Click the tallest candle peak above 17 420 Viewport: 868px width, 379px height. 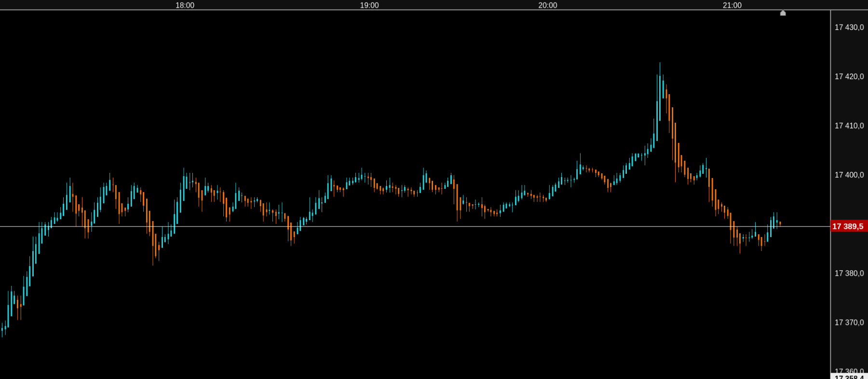point(660,92)
